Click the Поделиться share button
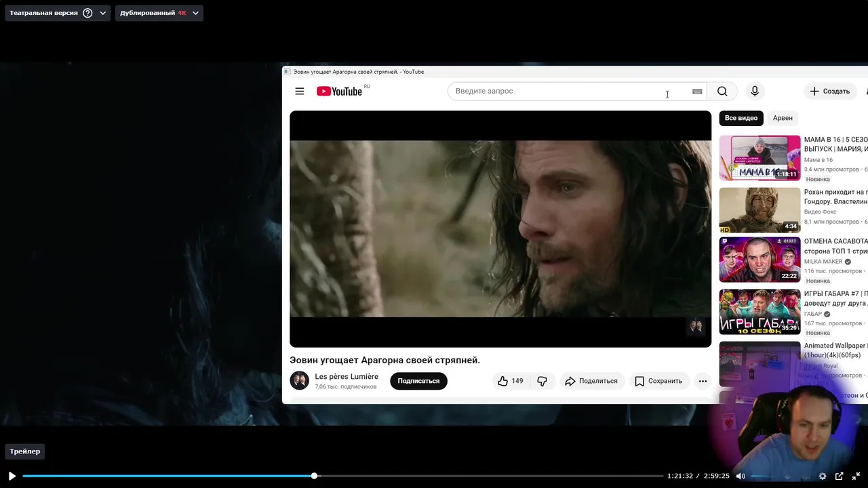This screenshot has width=868, height=488. [591, 381]
